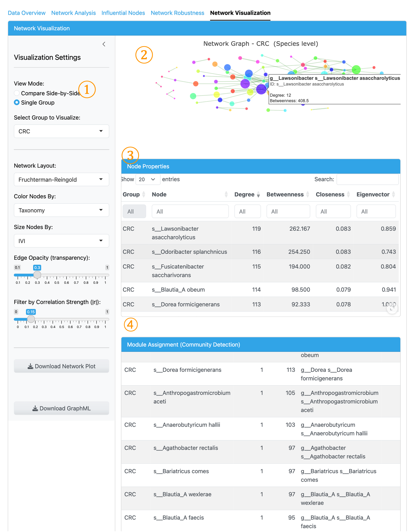Switch to Data Overview tab
This screenshot has width=410, height=532.
(x=26, y=13)
